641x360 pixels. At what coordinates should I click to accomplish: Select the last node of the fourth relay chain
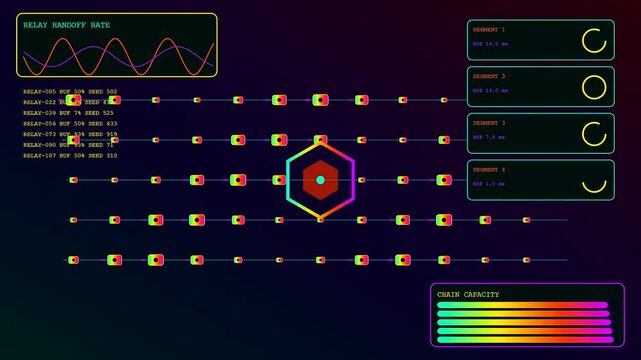[x=527, y=220]
